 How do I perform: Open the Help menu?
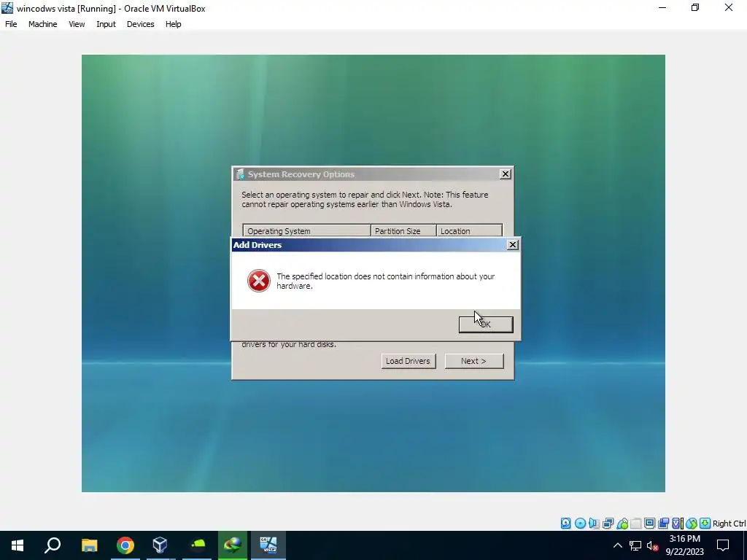(174, 24)
